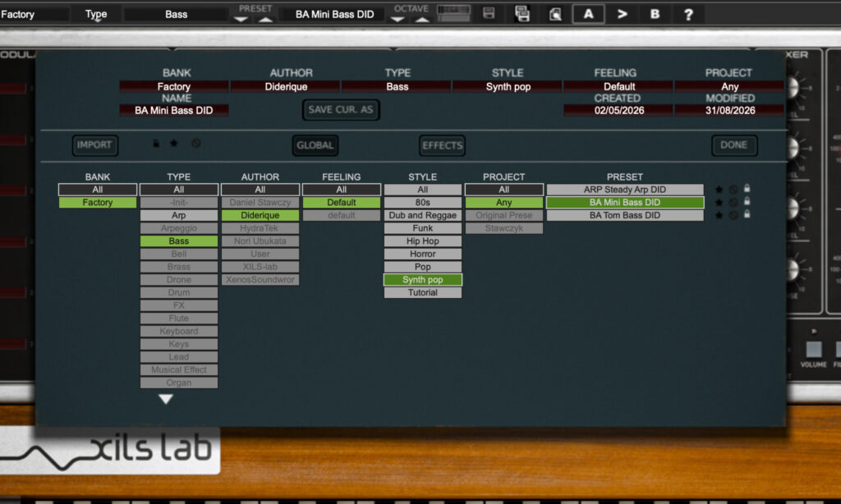Click the Project field showing Any
Image resolution: width=841 pixels, height=504 pixels.
(729, 86)
